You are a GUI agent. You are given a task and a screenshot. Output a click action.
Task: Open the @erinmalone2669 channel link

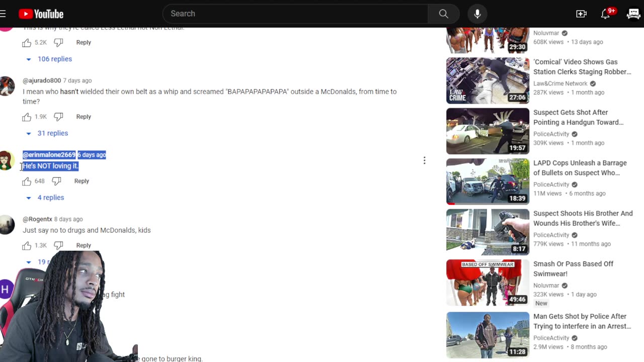[49, 155]
